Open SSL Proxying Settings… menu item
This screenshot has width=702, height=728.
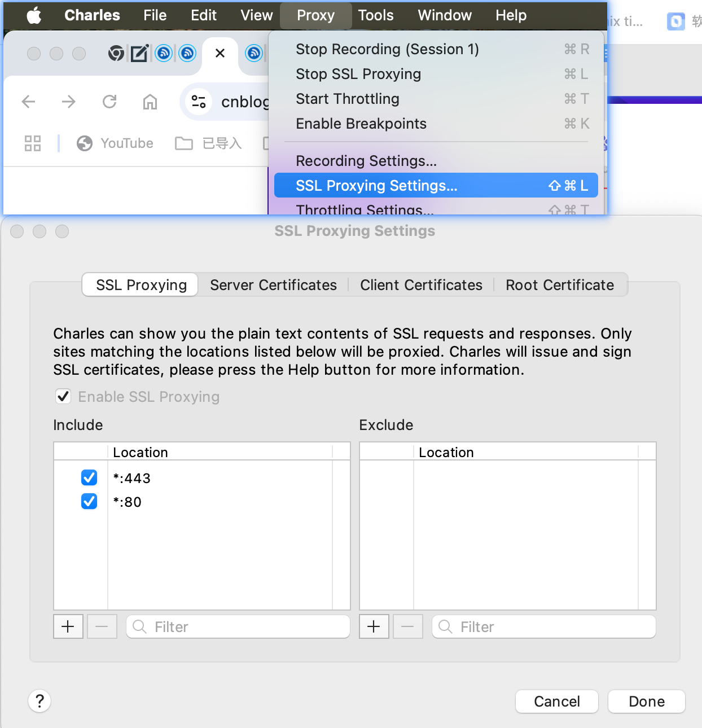pyautogui.click(x=436, y=185)
